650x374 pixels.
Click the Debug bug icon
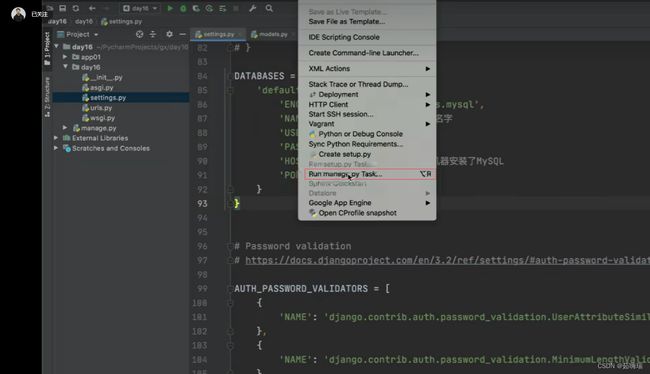point(183,8)
